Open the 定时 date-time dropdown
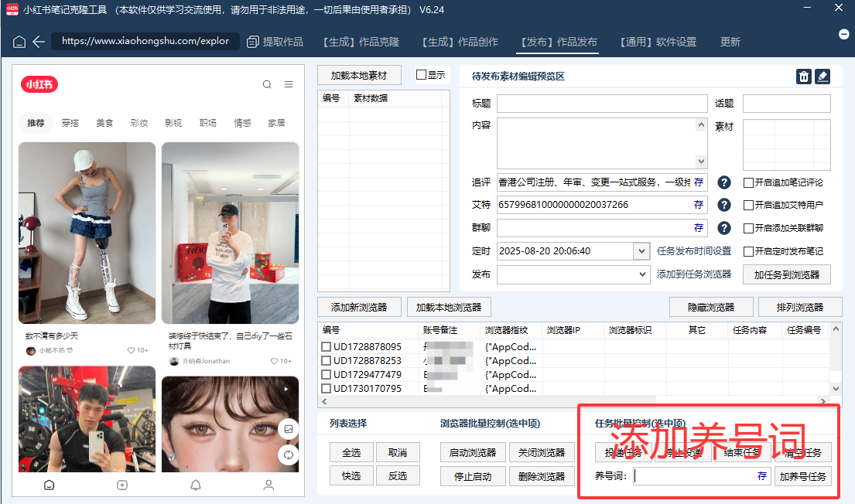The image size is (855, 504). 641,251
